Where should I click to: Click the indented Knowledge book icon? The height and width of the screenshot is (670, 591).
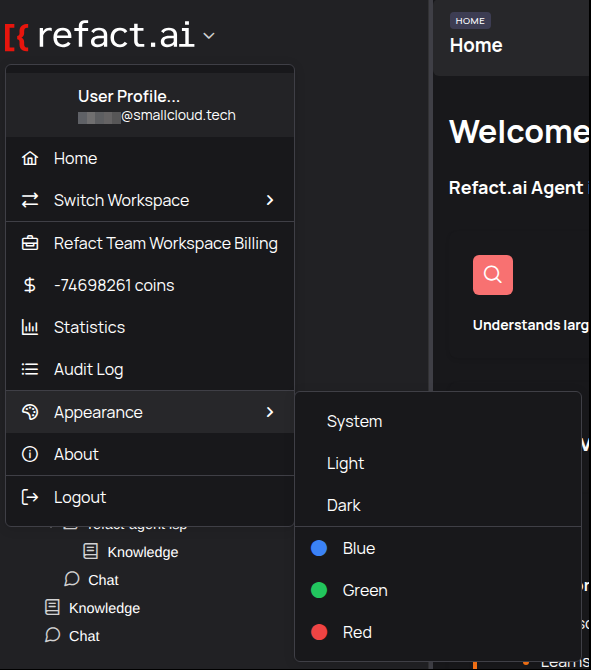click(x=91, y=551)
